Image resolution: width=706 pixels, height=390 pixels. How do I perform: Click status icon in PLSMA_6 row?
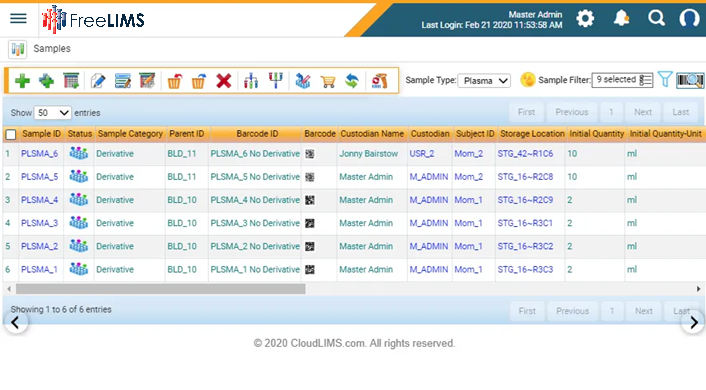tap(79, 154)
